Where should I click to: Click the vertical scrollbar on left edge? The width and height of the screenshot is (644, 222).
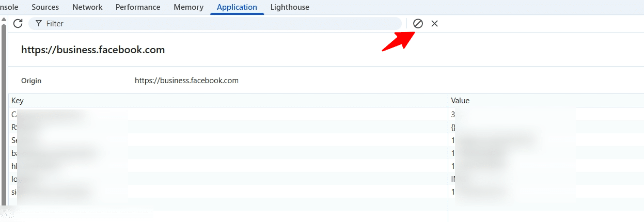(x=4, y=103)
